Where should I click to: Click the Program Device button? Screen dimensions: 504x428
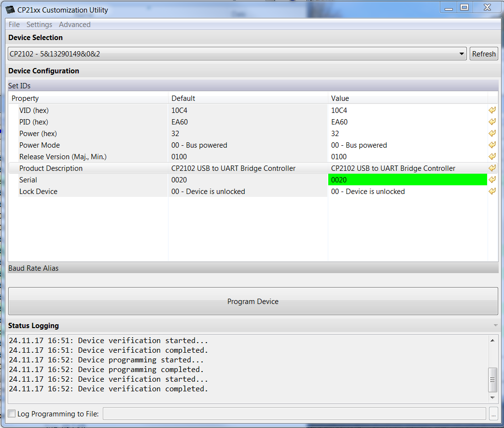[253, 301]
